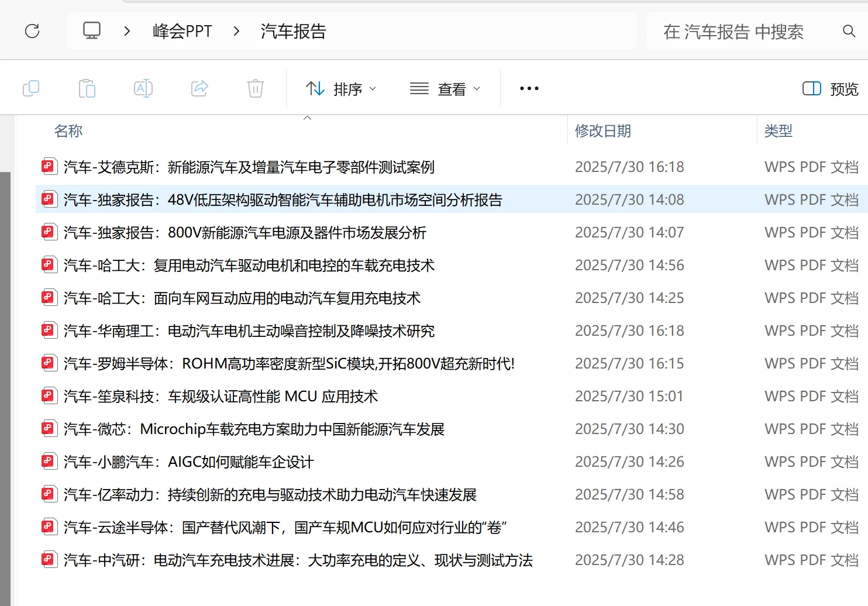Select file name 汽车-独家报告：800V新能源汽车电源及器件市场发展分析
The image size is (868, 606).
point(245,233)
